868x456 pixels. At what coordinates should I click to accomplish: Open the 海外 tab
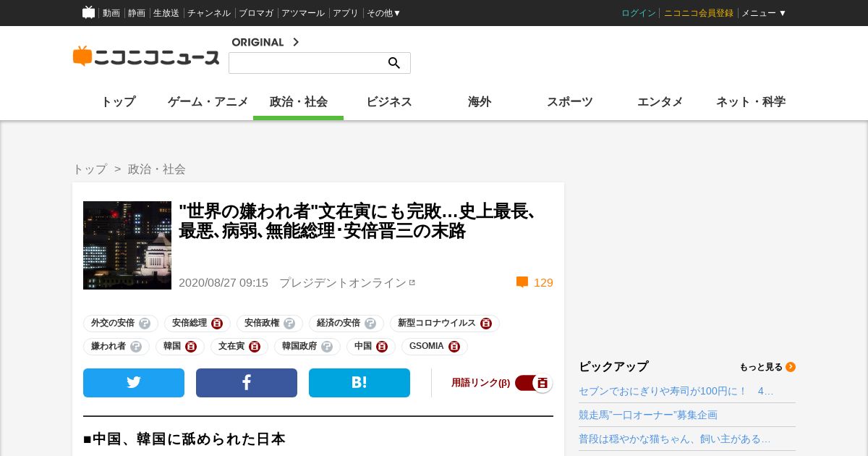coord(480,102)
